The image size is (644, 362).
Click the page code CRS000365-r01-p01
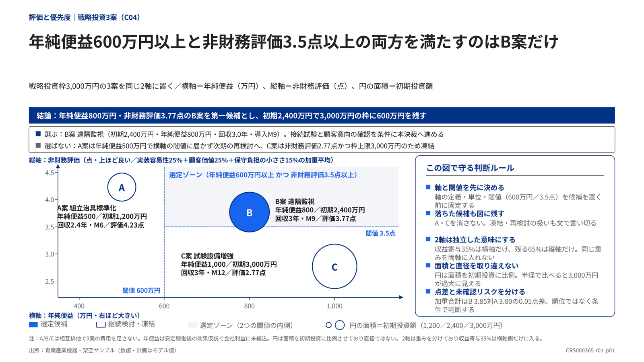[590, 350]
